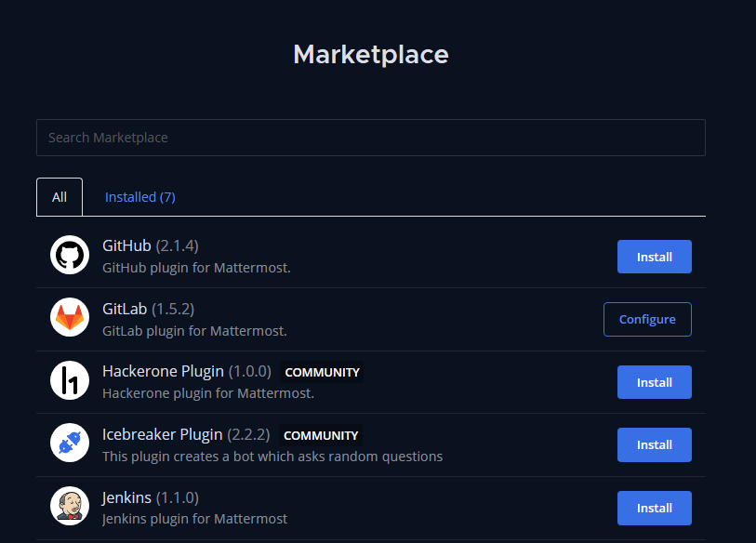Click the Marketplace heading
This screenshot has width=756, height=543.
(x=371, y=54)
